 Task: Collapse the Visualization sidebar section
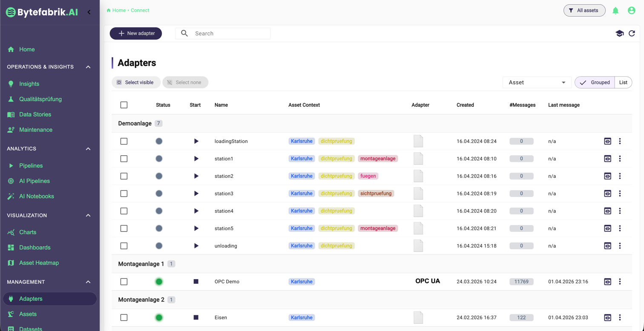88,215
